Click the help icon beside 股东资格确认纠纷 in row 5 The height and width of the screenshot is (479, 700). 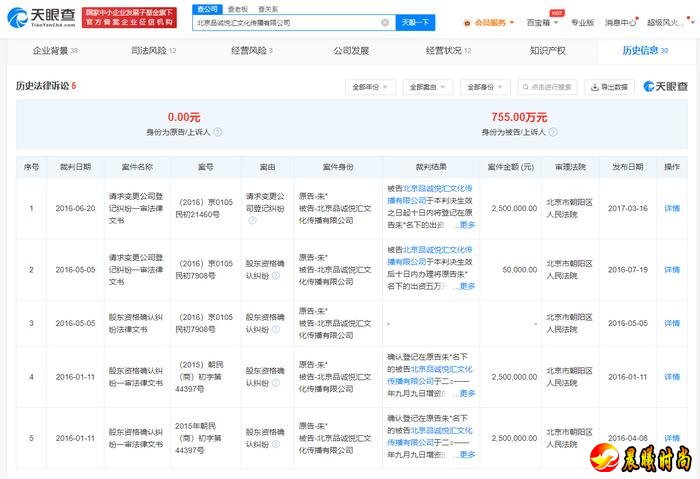(x=276, y=444)
